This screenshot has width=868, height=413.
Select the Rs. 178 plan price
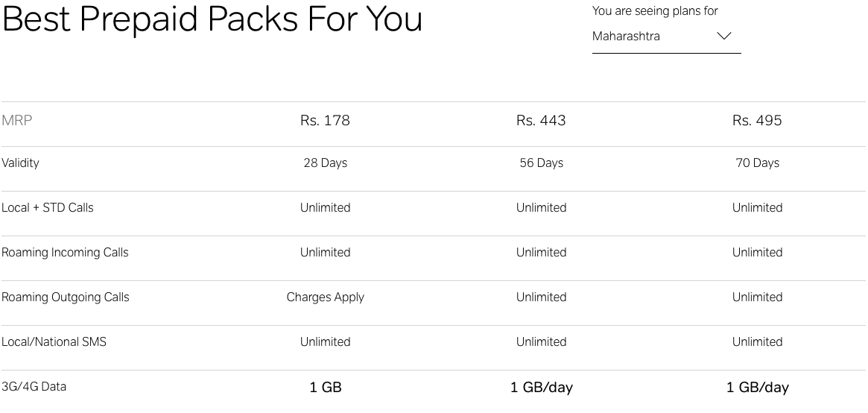(x=325, y=121)
